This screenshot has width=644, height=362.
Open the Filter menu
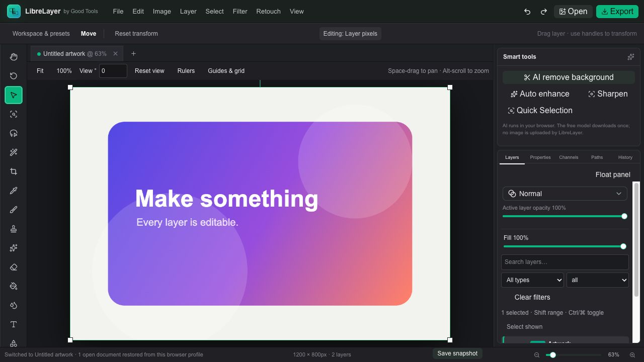[240, 11]
